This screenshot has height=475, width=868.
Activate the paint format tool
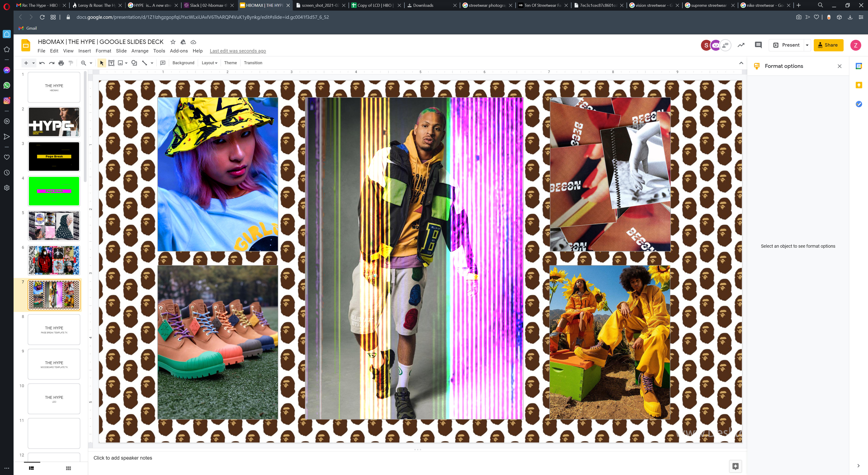[x=71, y=63]
